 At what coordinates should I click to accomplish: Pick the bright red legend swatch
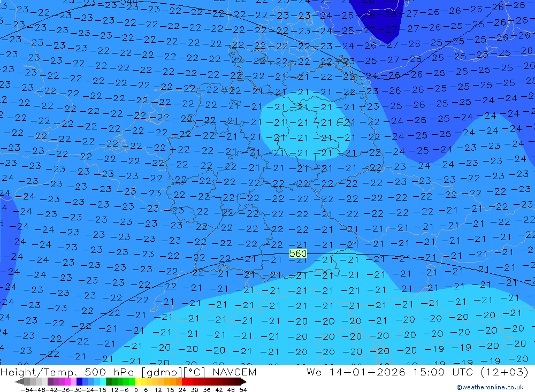click(x=185, y=381)
